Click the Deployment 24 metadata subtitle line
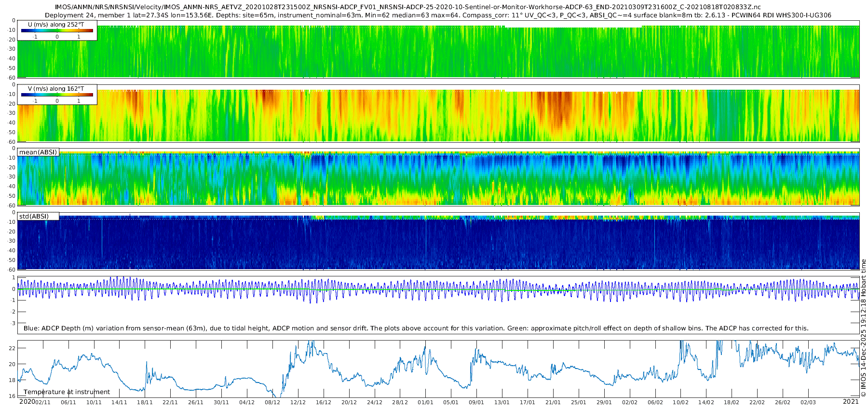Viewport: 868px width, 410px height. 438,15
